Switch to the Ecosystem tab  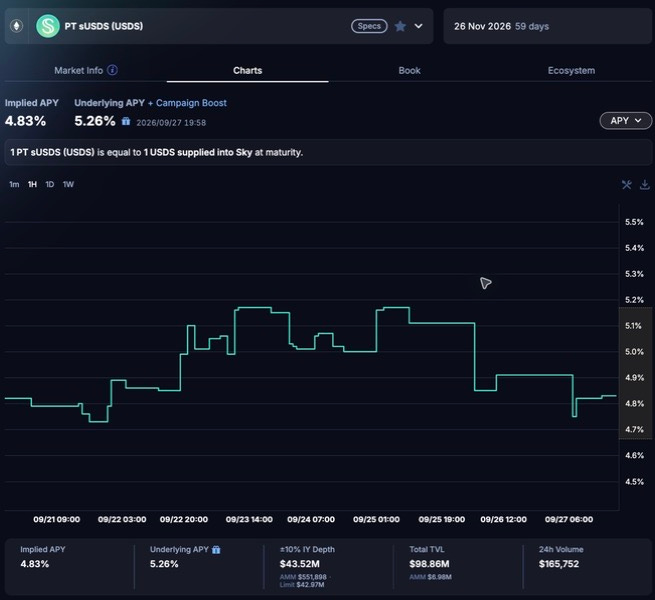[571, 70]
